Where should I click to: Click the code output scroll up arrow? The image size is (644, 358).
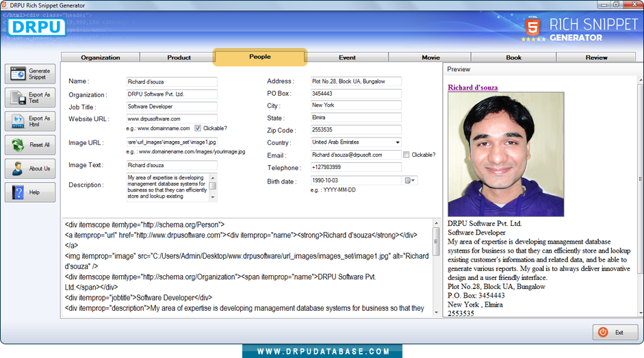tap(436, 223)
